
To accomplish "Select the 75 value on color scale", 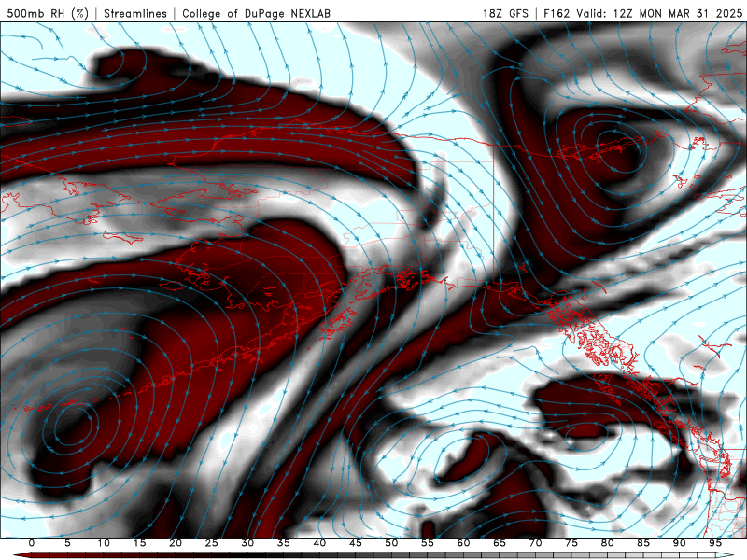I will tap(571, 543).
